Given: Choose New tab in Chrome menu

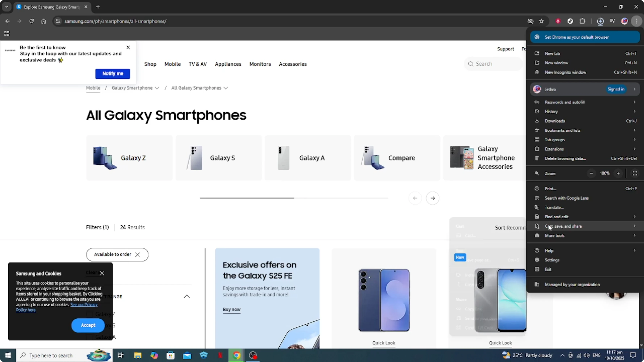Looking at the screenshot, I should pos(585,53).
